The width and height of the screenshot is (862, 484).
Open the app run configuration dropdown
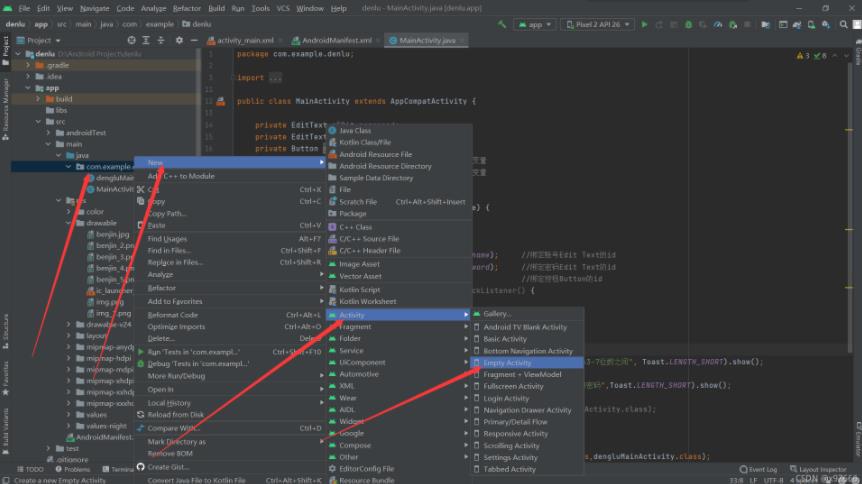[535, 24]
